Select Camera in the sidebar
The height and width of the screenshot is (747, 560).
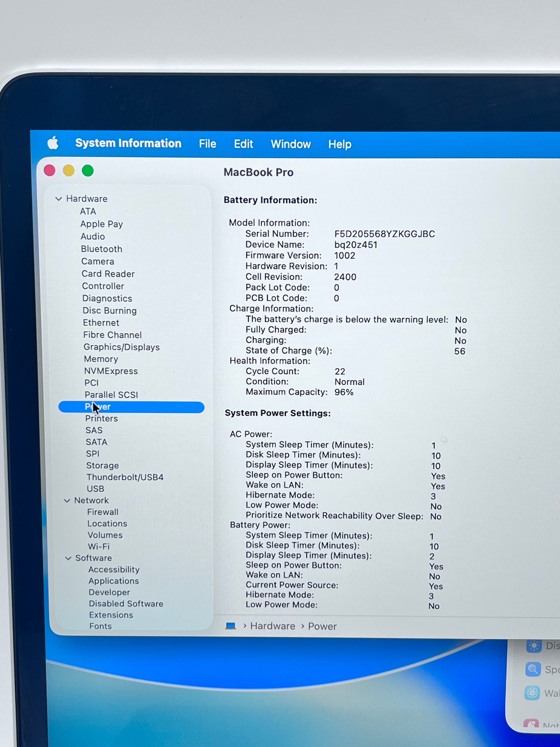(x=98, y=261)
